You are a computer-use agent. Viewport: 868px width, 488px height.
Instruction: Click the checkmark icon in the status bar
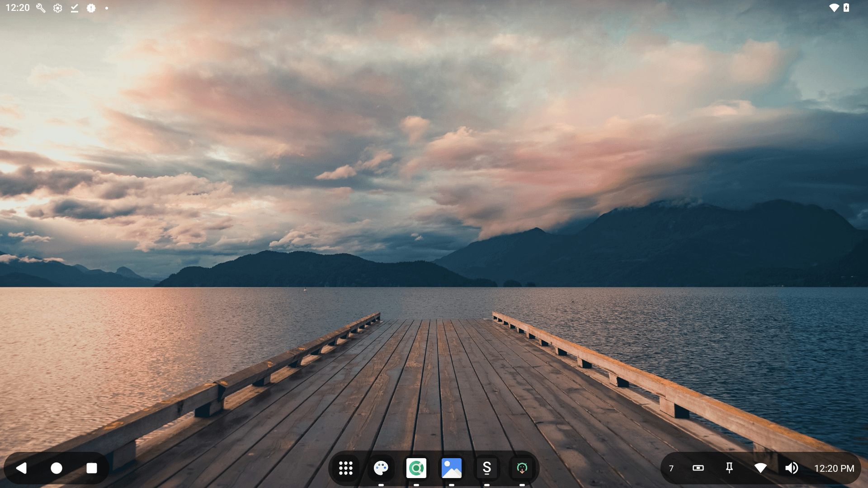(x=75, y=8)
